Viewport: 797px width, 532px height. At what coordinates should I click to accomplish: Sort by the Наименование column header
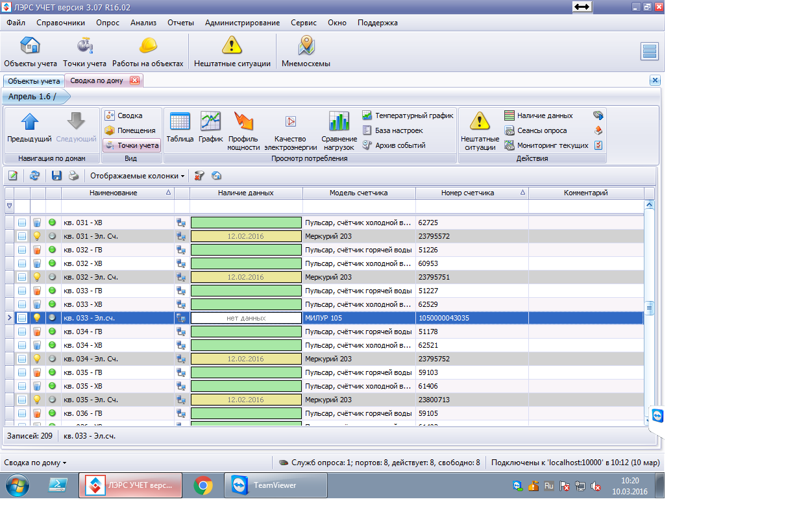117,193
